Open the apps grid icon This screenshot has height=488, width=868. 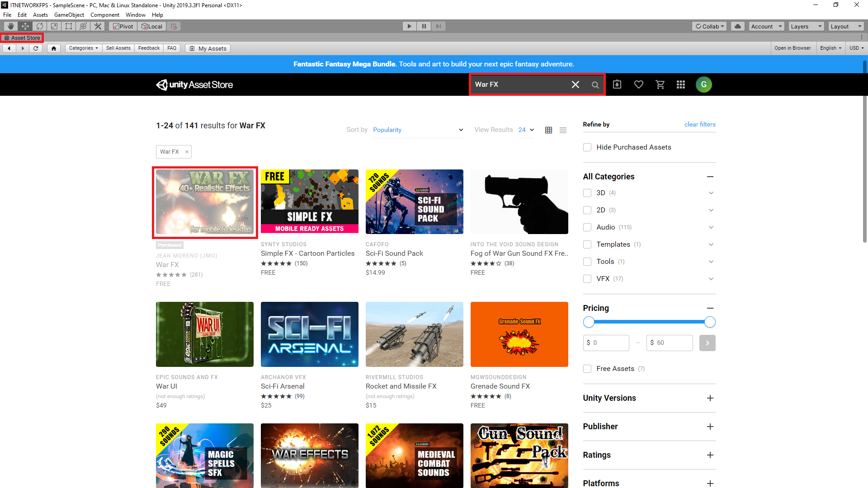[x=681, y=84]
